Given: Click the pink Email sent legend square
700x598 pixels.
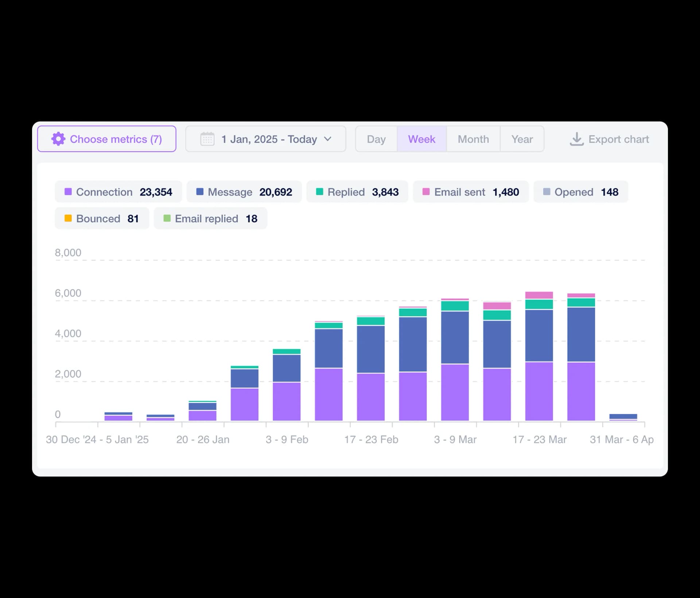Looking at the screenshot, I should tap(426, 192).
